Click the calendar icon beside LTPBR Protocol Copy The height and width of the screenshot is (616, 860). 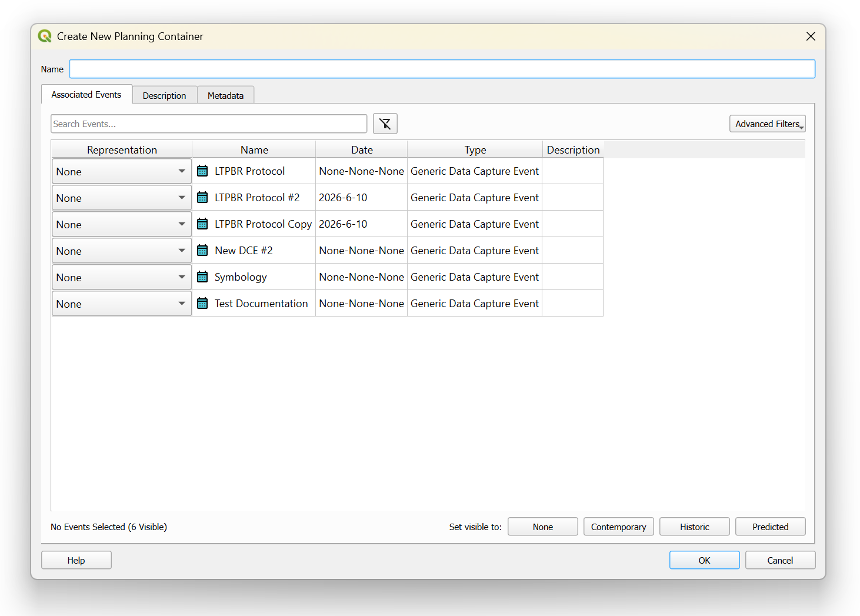click(202, 224)
